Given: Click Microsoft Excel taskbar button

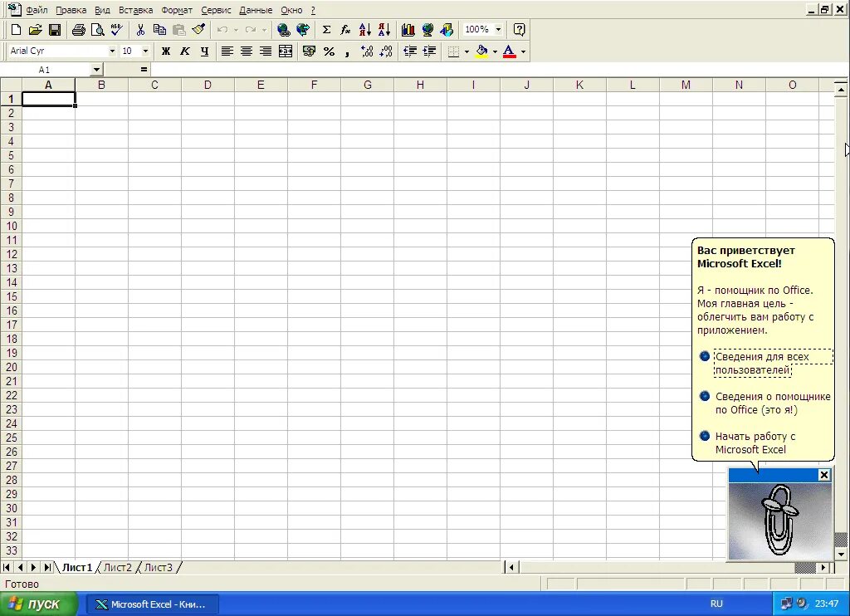Looking at the screenshot, I should click(x=151, y=604).
